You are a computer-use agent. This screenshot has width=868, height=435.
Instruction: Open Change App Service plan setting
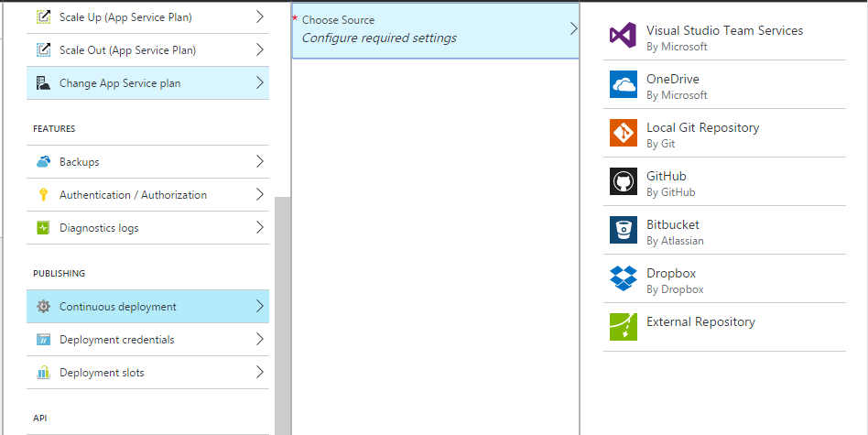(147, 83)
